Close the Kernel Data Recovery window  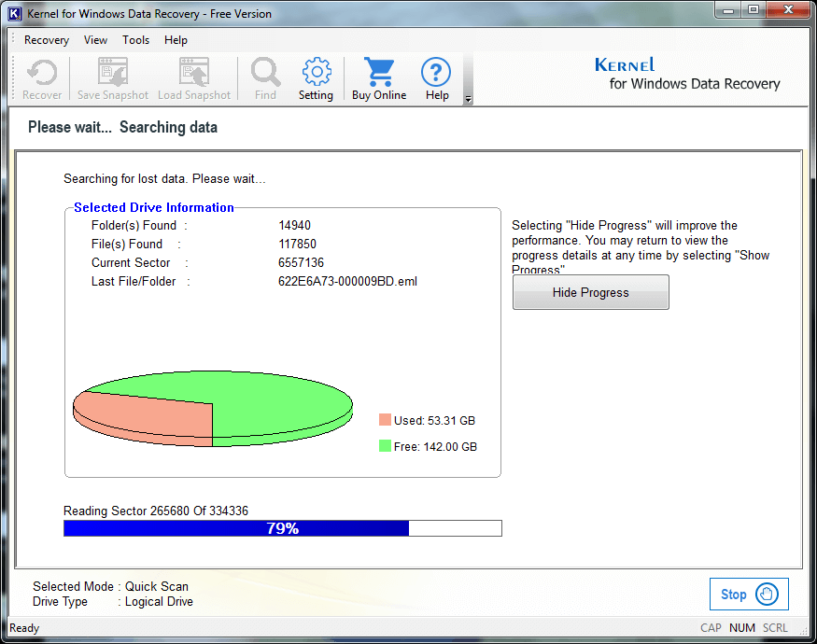pyautogui.click(x=788, y=10)
